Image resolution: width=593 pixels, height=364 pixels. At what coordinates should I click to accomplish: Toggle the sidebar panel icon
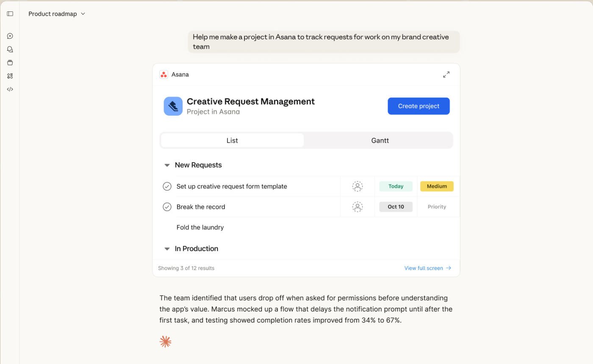(10, 14)
